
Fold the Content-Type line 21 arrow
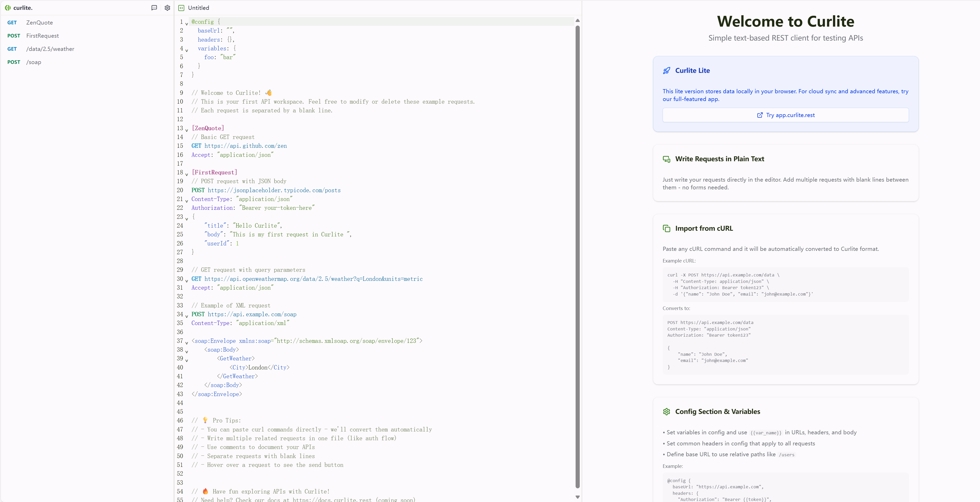pyautogui.click(x=187, y=201)
